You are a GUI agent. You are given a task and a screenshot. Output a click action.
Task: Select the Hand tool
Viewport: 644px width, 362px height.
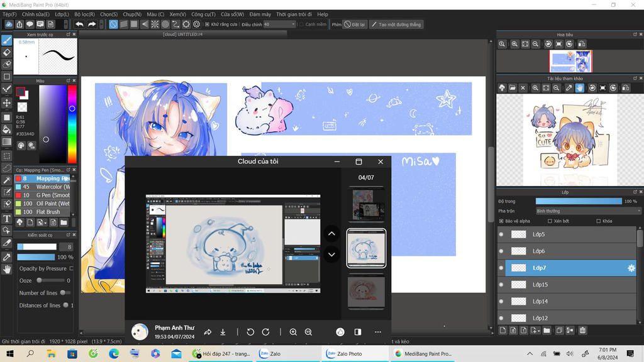(x=6, y=269)
